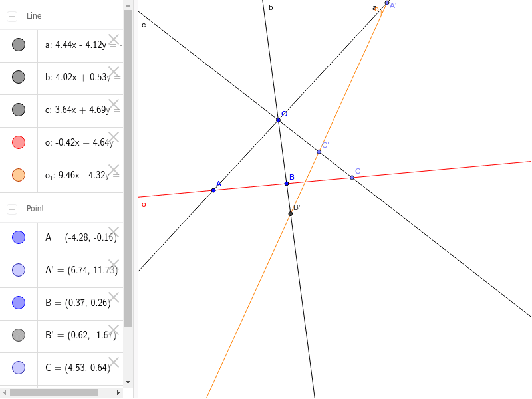Select point B in the graphics view
The height and width of the screenshot is (399, 532).
pyautogui.click(x=287, y=184)
